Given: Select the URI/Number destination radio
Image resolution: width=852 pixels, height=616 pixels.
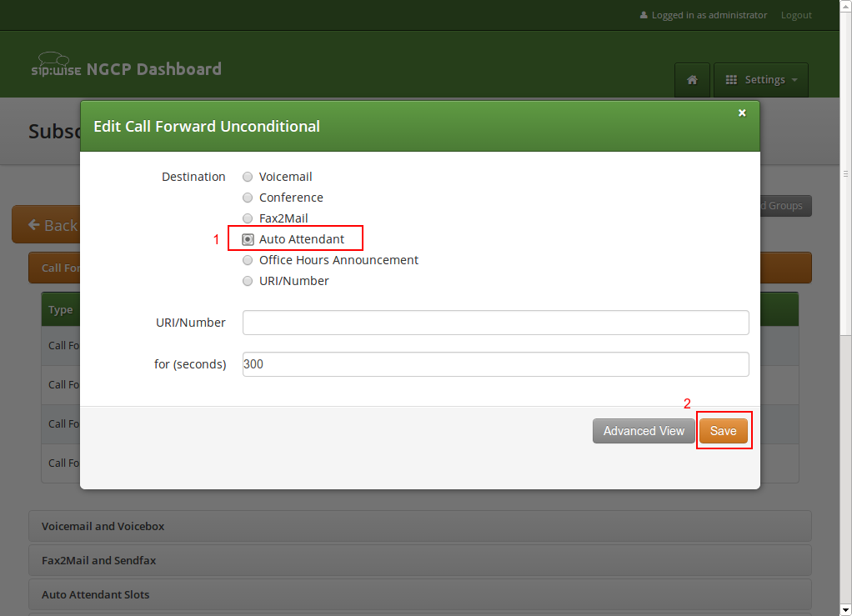Looking at the screenshot, I should tap(248, 281).
